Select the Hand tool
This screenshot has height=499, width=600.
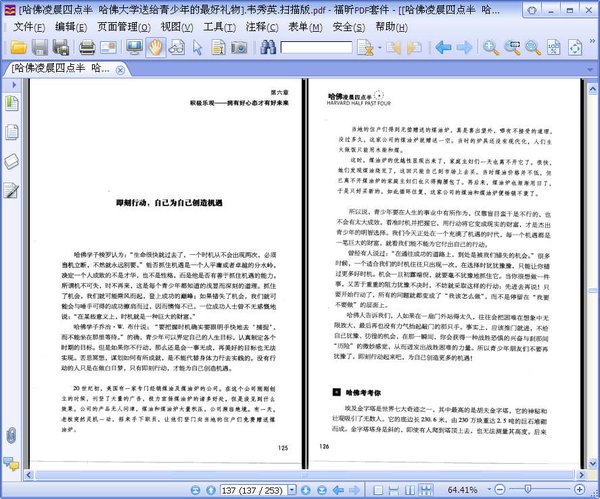(x=156, y=47)
